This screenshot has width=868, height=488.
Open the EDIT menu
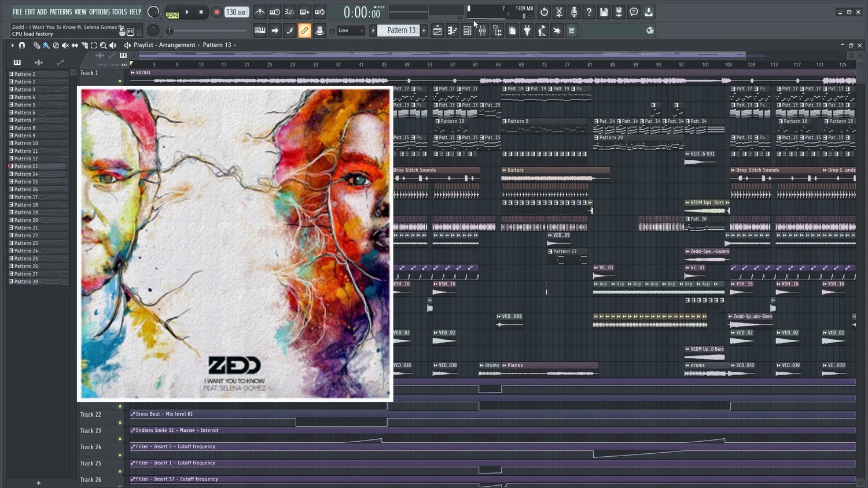point(30,12)
